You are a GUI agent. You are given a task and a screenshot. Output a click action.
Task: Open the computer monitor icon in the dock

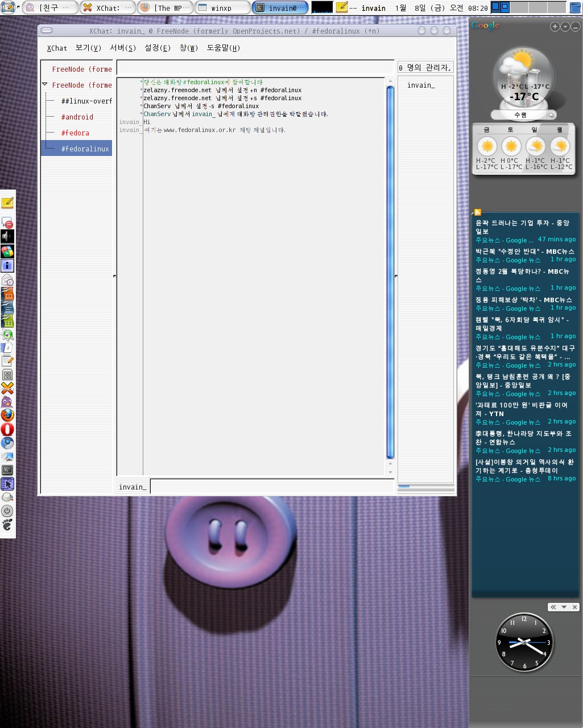click(7, 456)
